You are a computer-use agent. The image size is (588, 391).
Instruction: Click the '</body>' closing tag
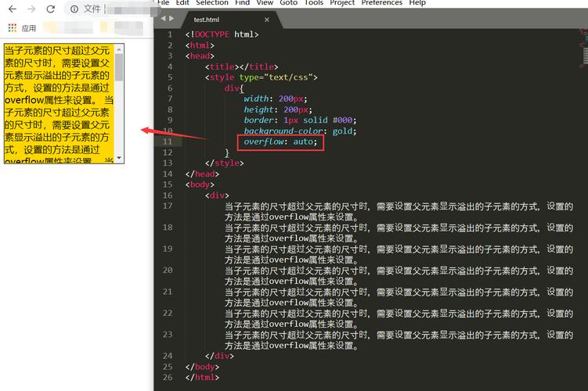coord(202,367)
